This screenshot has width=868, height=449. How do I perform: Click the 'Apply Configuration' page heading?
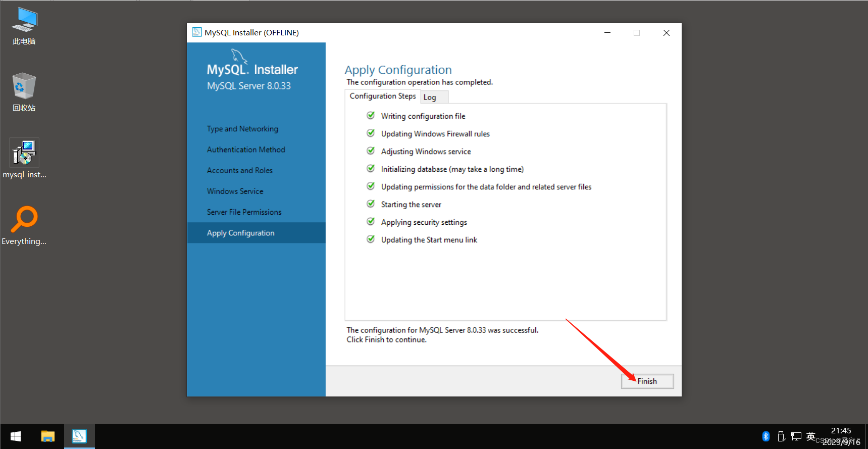[398, 70]
